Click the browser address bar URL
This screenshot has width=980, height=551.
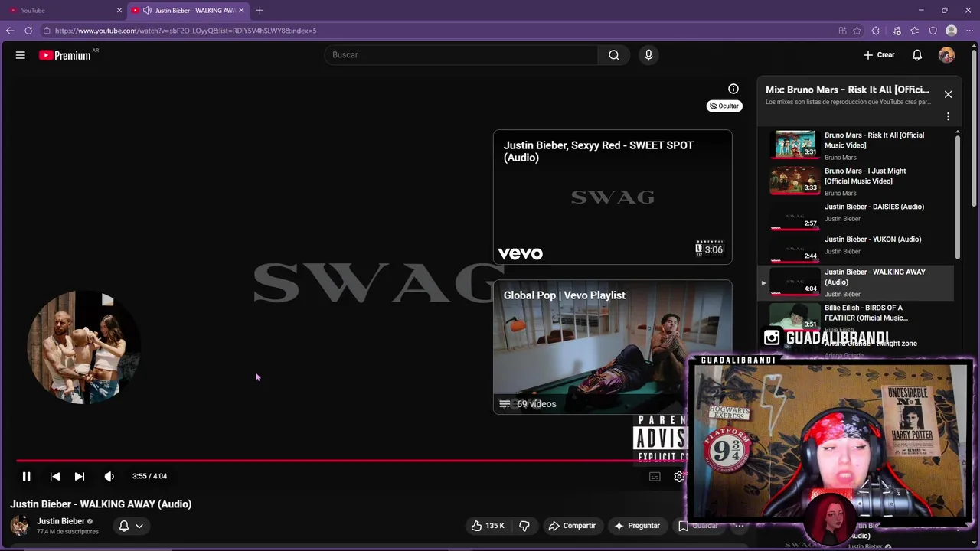186,31
